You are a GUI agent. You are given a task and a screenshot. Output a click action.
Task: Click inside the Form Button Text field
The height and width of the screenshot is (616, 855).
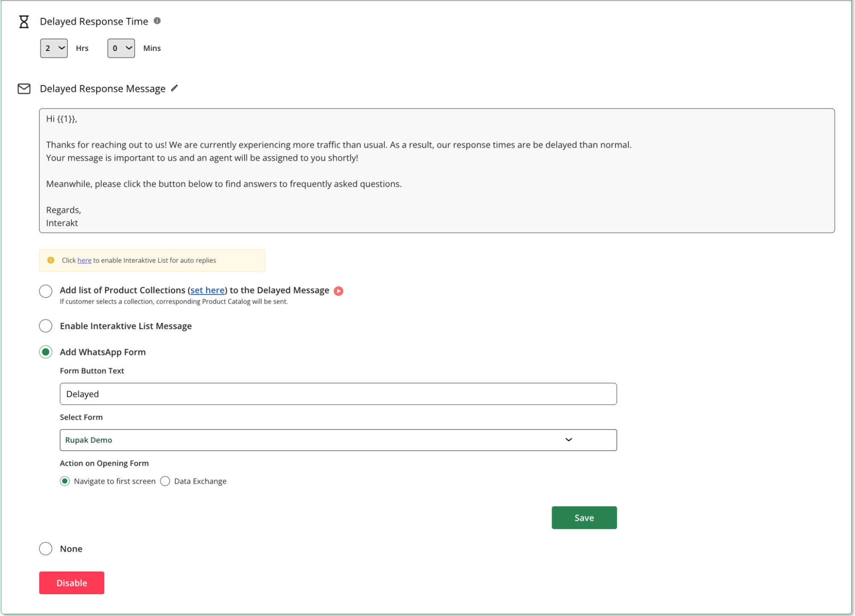point(338,394)
